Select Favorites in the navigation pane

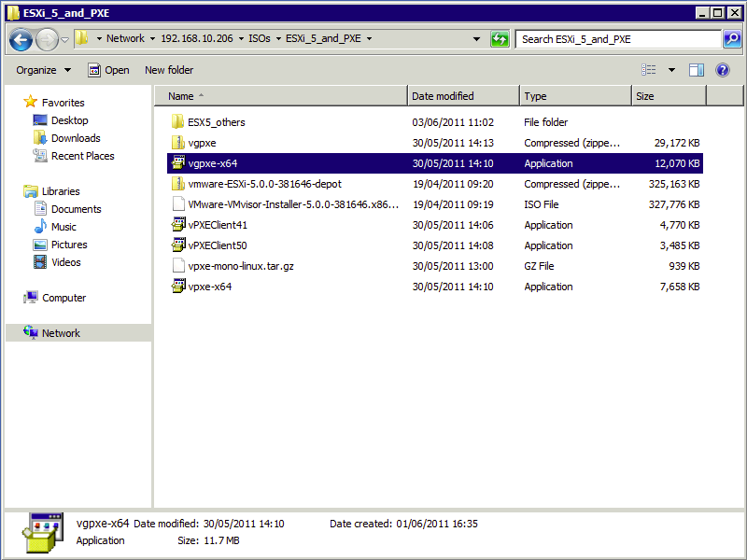[54, 103]
